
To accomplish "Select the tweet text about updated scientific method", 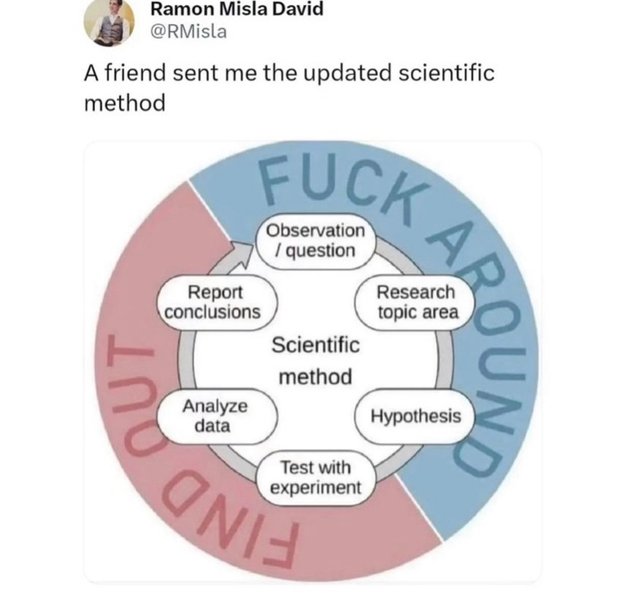I will (x=288, y=89).
